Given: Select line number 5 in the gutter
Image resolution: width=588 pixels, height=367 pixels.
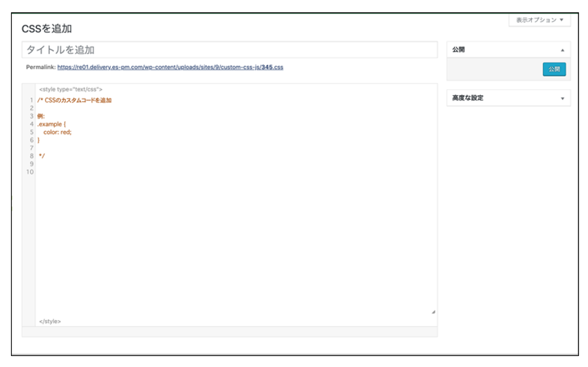Looking at the screenshot, I should 31,132.
